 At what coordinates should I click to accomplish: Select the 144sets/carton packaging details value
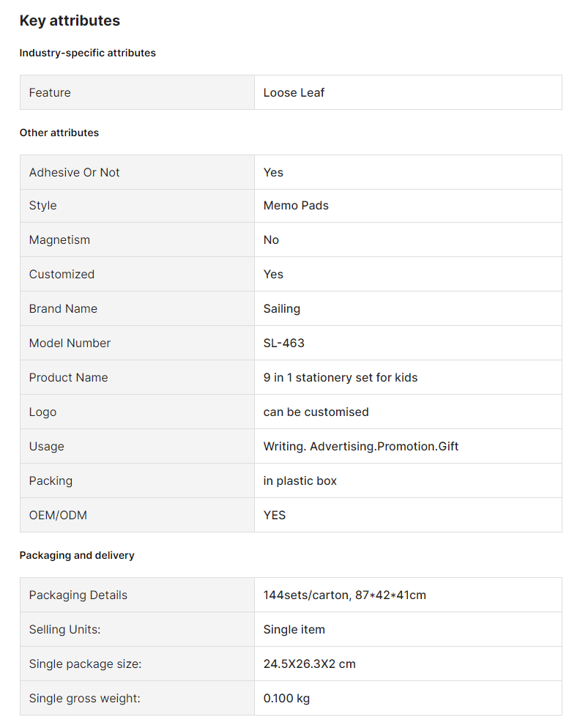[345, 595]
